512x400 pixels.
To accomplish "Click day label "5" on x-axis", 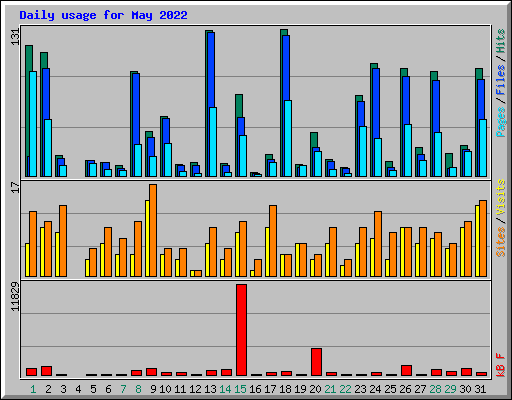I will pos(93,389).
